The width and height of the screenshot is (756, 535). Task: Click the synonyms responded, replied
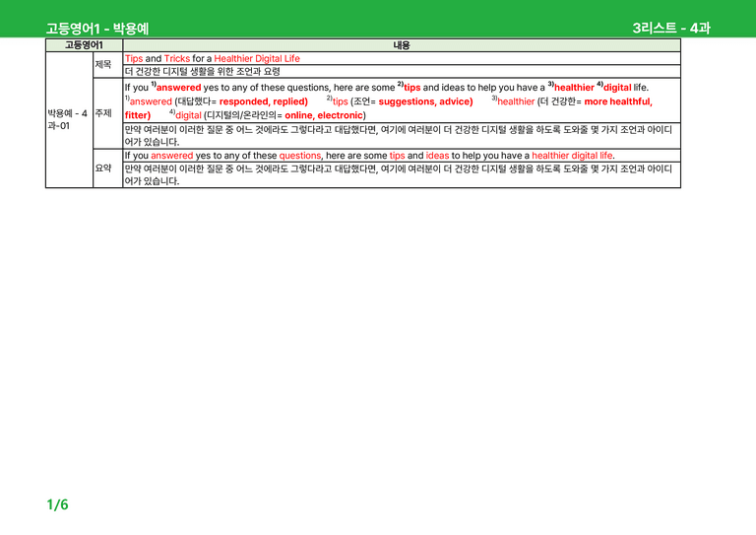[263, 101]
